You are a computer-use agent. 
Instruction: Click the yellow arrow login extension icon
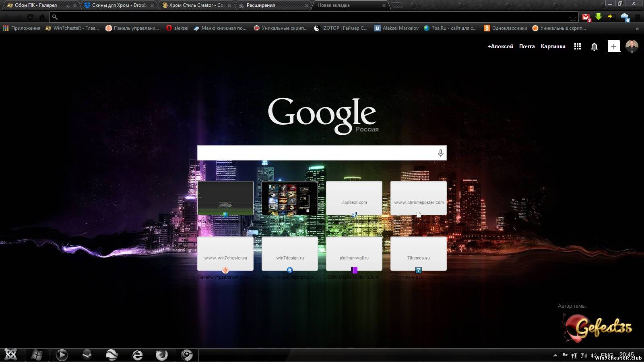coord(611,17)
